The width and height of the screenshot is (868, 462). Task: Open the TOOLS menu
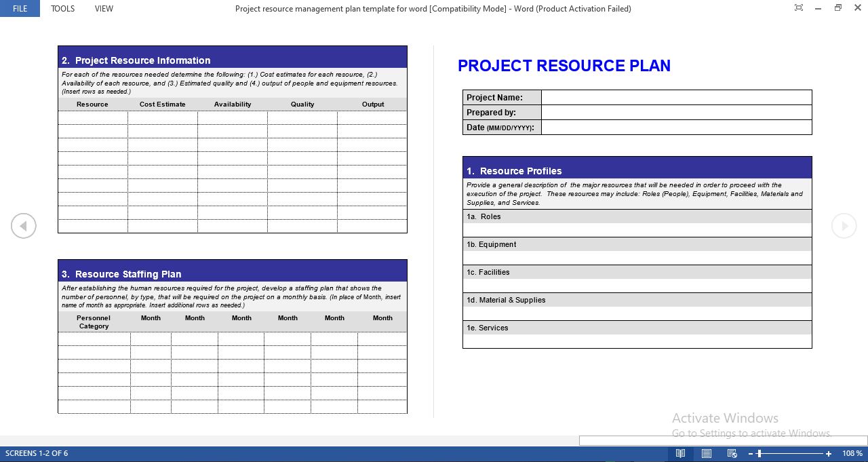tap(62, 8)
